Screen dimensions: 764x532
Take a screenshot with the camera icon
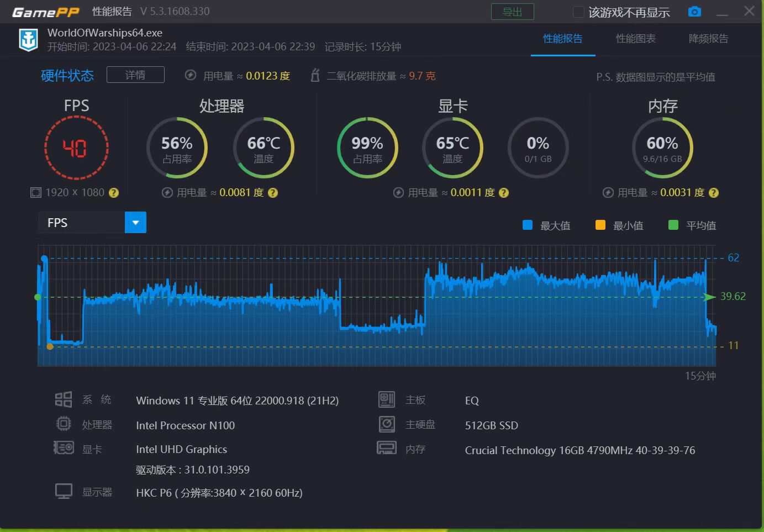coord(695,12)
